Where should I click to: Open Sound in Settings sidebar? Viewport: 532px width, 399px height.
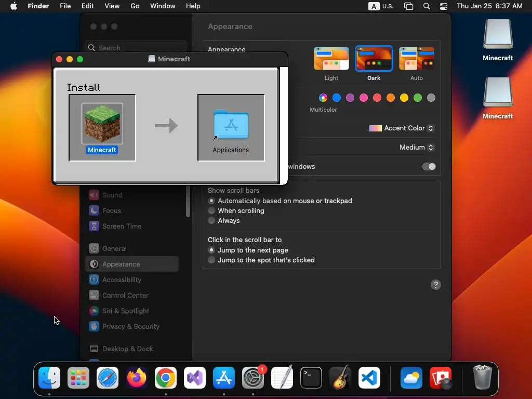click(132, 195)
